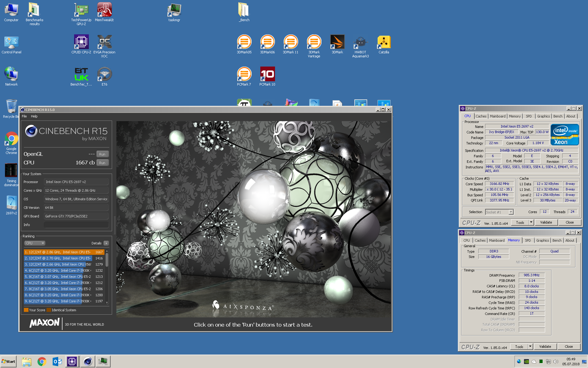This screenshot has height=368, width=588.
Task: Launch 3DMark 11 desktop shortcut
Action: click(291, 44)
